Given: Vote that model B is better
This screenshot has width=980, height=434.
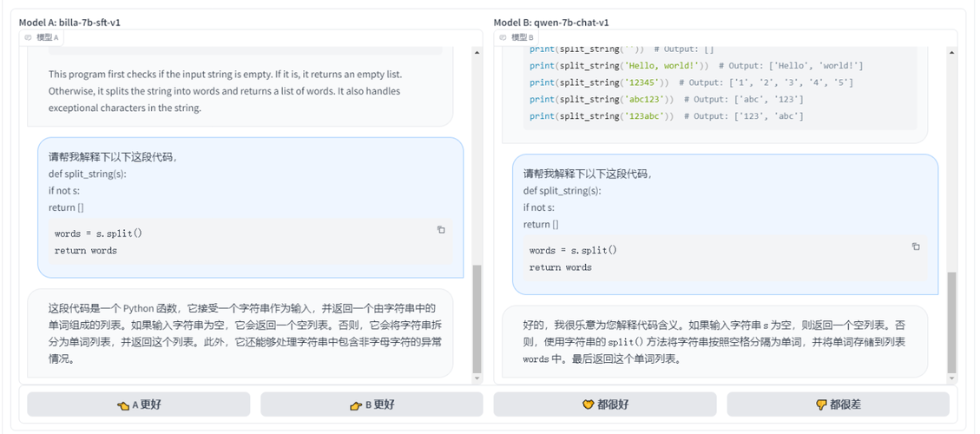Looking at the screenshot, I should [372, 404].
